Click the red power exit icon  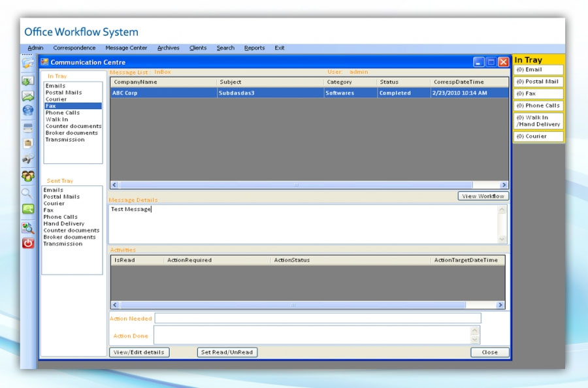(x=27, y=243)
